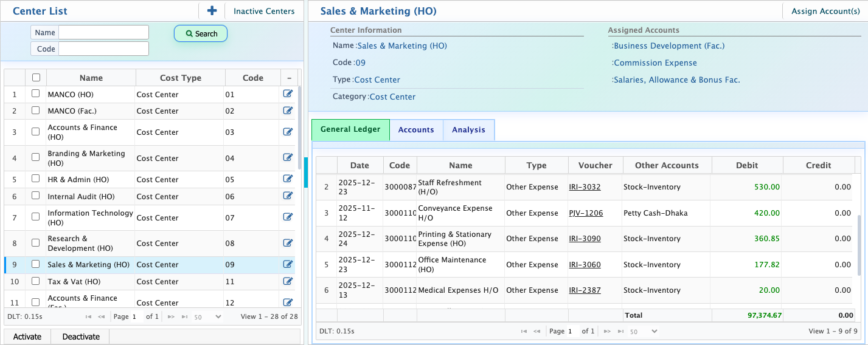
Task: Open the Analysis tab
Action: 468,130
